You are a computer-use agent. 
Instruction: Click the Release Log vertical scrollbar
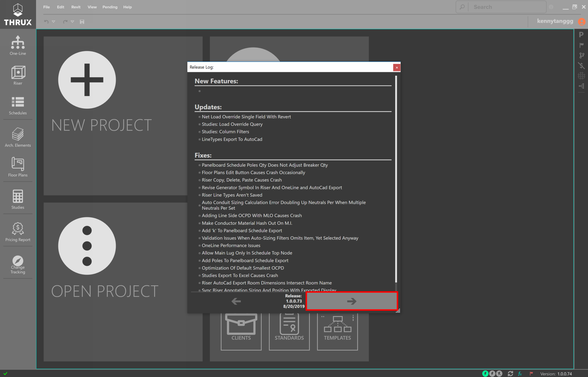(x=396, y=179)
